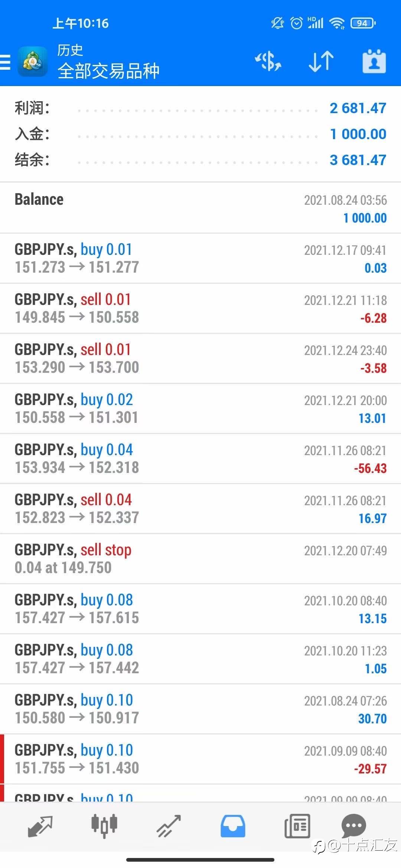401x868 pixels.
Task: Tap the 利润 profit summary row
Action: coord(200,108)
